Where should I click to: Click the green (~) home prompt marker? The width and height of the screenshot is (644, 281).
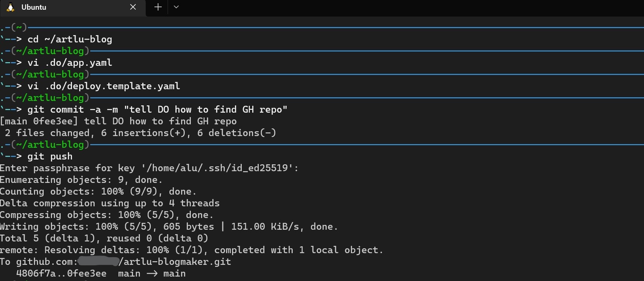point(18,27)
